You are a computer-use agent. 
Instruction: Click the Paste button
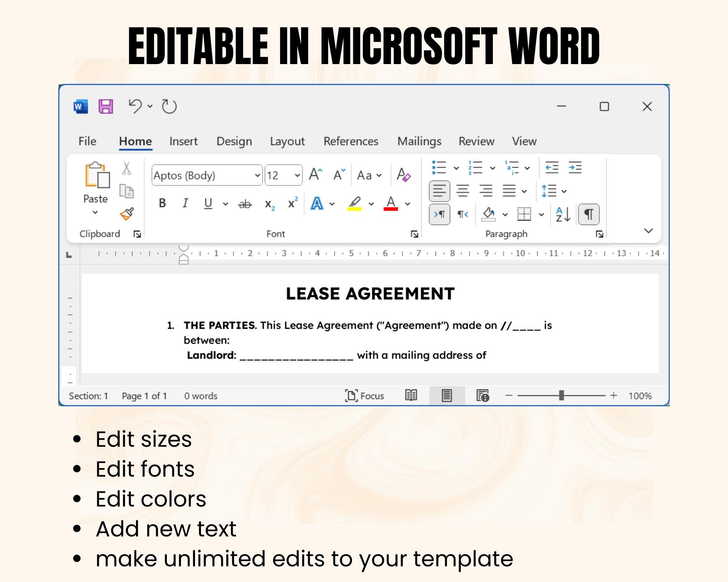96,183
